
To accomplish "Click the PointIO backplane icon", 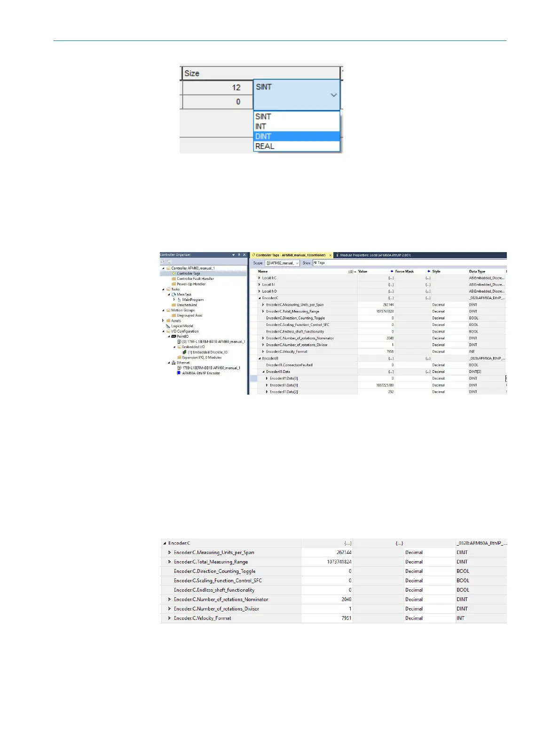I will pyautogui.click(x=174, y=336).
